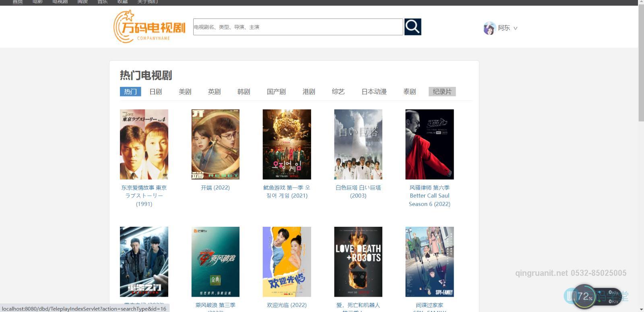Image resolution: width=644 pixels, height=312 pixels.
Task: Open the Spy×Family poster
Action: [429, 262]
